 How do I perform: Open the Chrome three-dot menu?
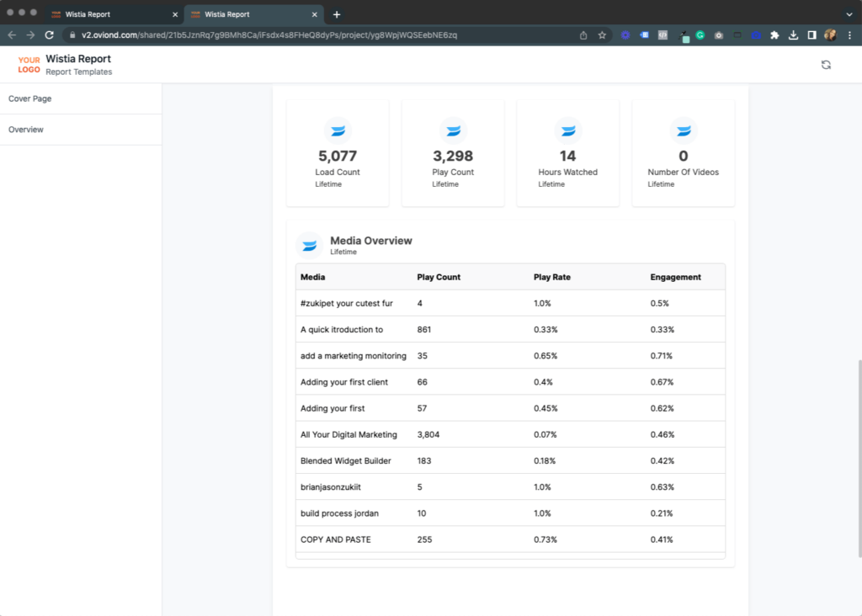tap(850, 35)
